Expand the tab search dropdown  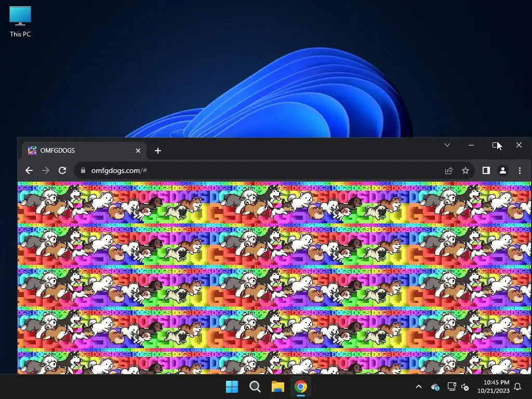tap(447, 145)
